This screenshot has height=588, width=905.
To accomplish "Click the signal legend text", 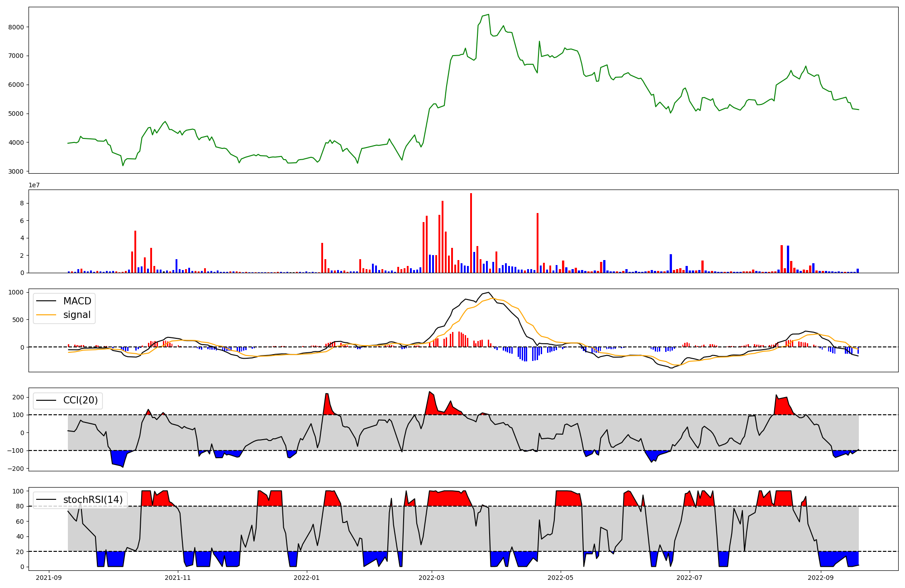I will click(77, 315).
